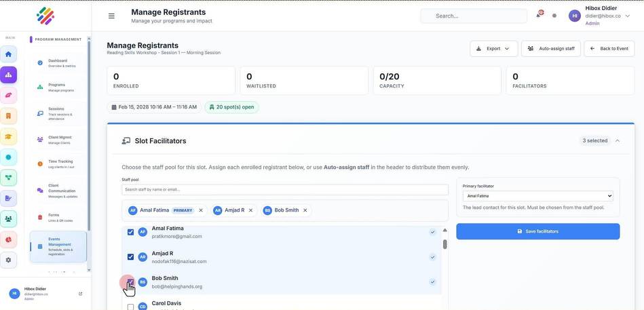Open the notifications bell
The height and width of the screenshot is (310, 644).
click(x=538, y=15)
